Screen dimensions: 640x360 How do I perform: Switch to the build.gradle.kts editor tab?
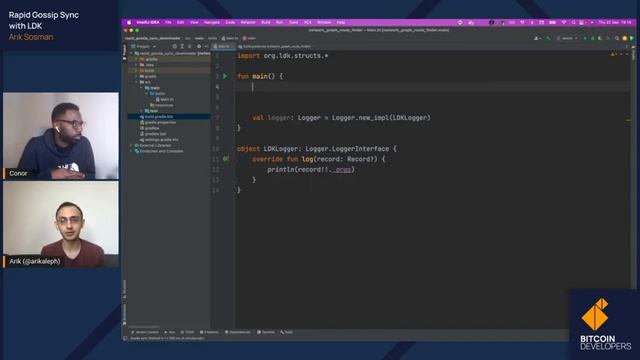[275, 47]
